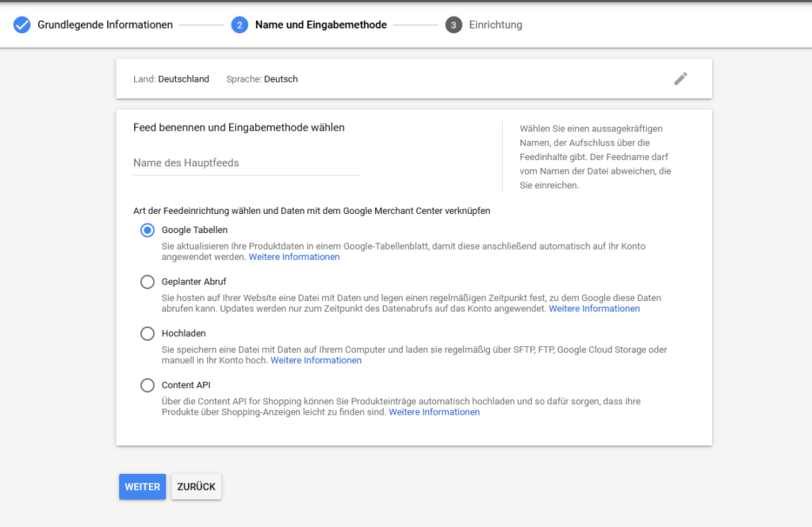Jump to the Einrichtung step label
This screenshot has width=812, height=527.
tap(495, 25)
